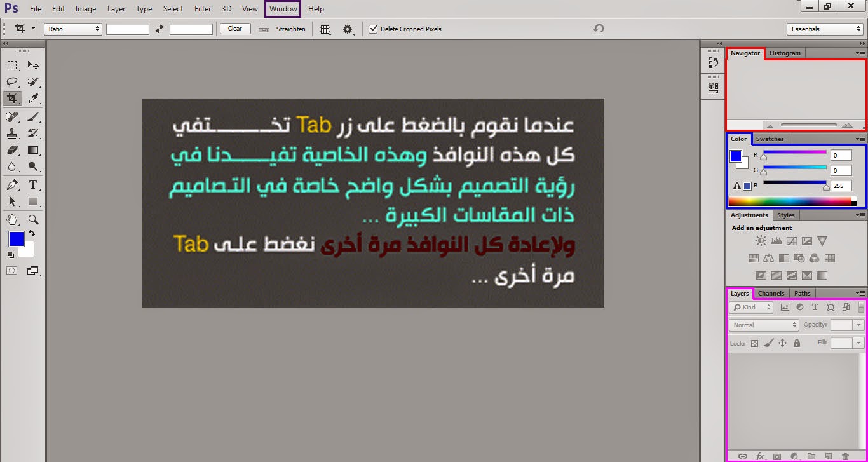Select the Clone Stamp tool
Viewport: 868px width, 462px height.
[x=12, y=133]
